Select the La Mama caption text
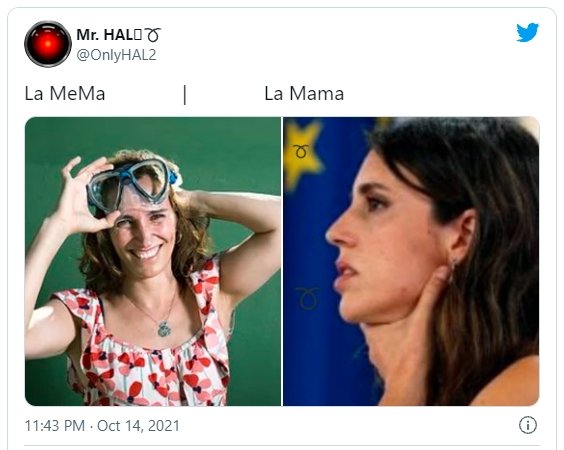 tap(304, 94)
